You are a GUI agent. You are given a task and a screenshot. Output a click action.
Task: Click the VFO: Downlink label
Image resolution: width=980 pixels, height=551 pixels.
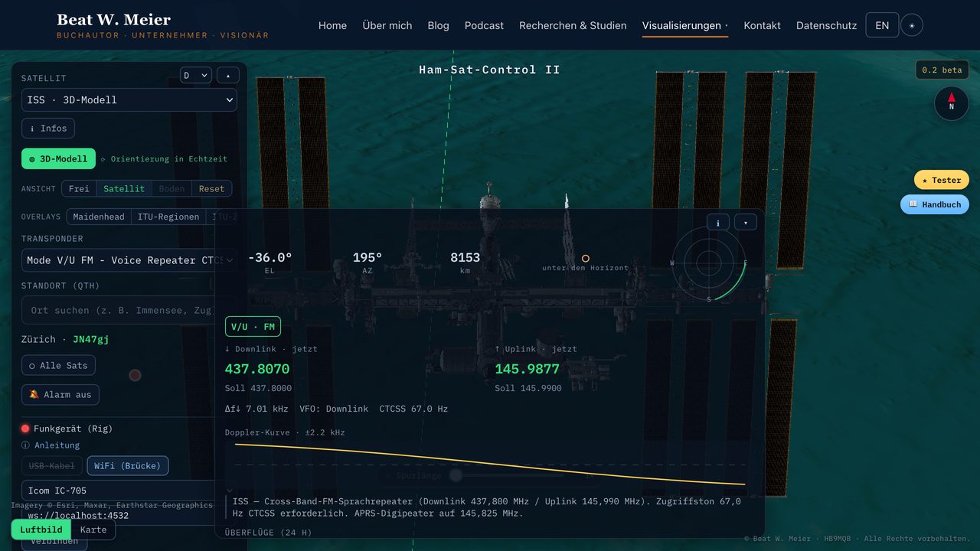pos(334,409)
